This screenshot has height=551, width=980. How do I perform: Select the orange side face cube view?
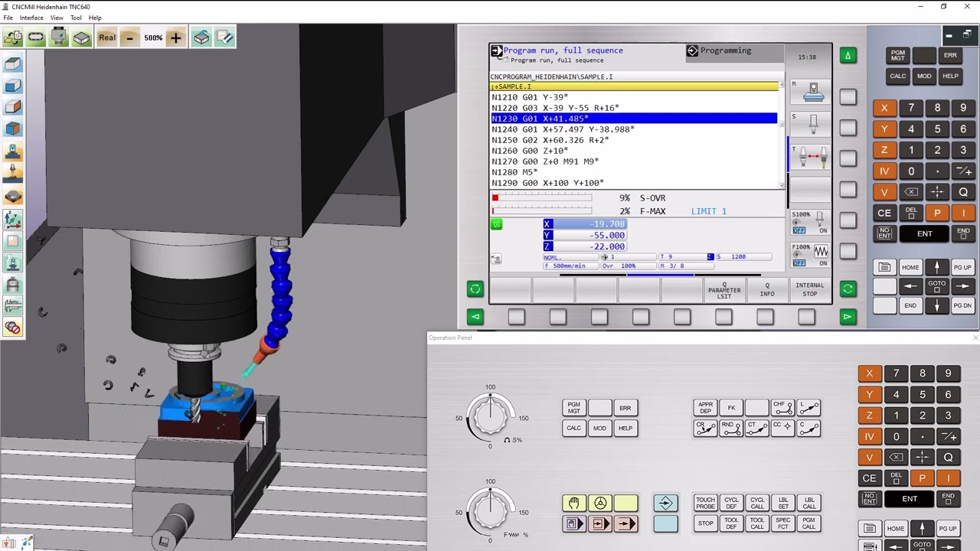[x=12, y=107]
